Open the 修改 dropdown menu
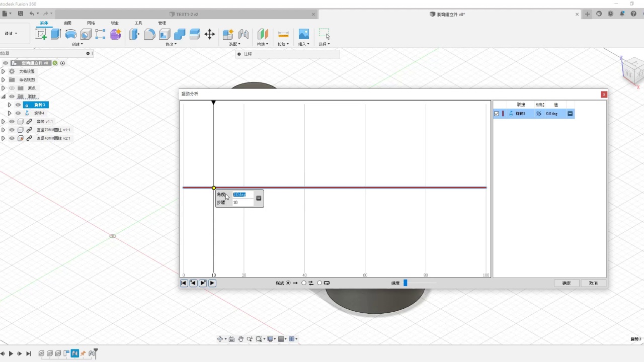 (x=171, y=44)
